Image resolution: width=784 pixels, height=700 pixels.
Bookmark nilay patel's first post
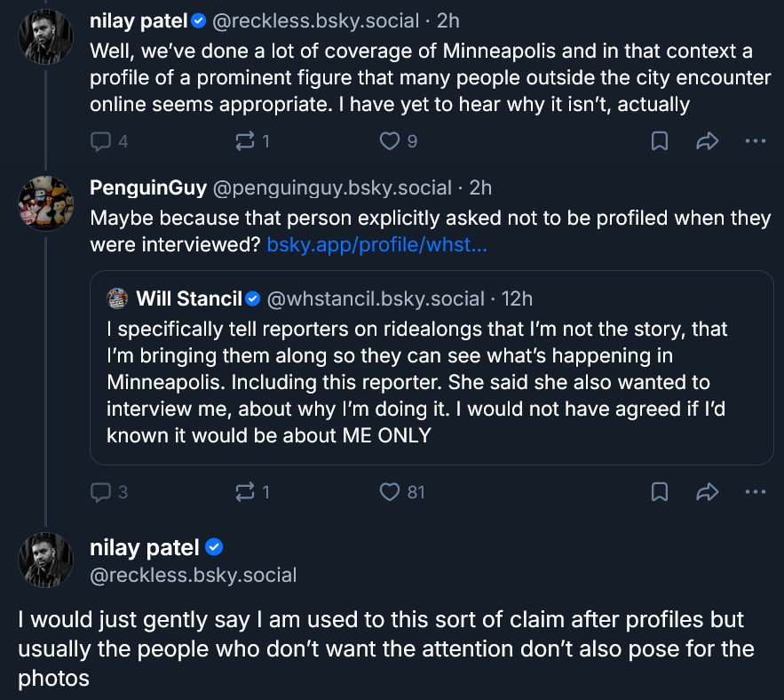pyautogui.click(x=660, y=140)
